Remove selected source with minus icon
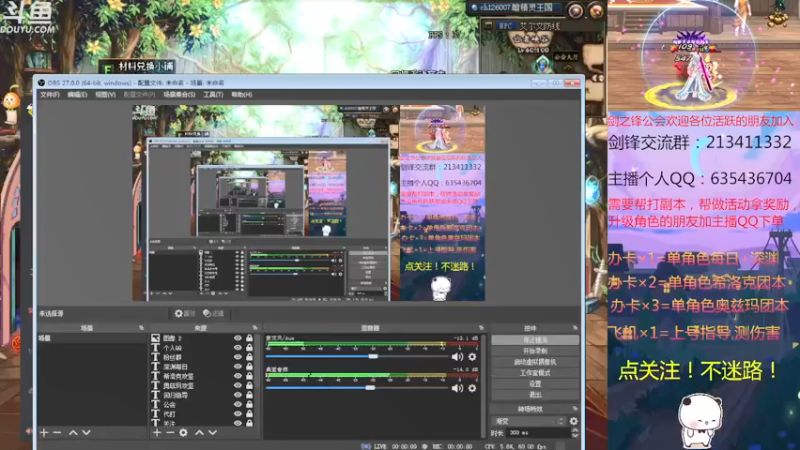Image resolution: width=800 pixels, height=450 pixels. 170,433
